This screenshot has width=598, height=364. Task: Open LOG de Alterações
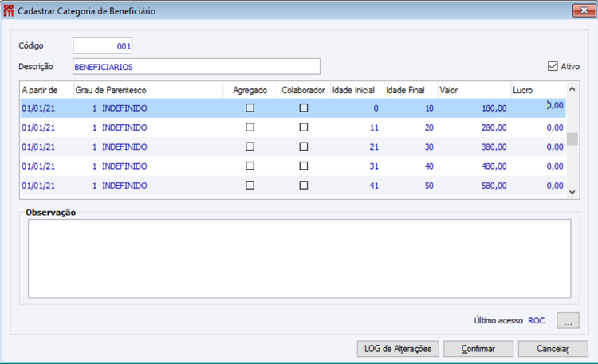397,349
